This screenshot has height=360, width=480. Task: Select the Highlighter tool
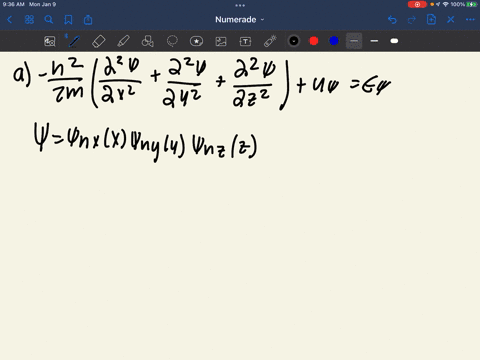pyautogui.click(x=123, y=41)
